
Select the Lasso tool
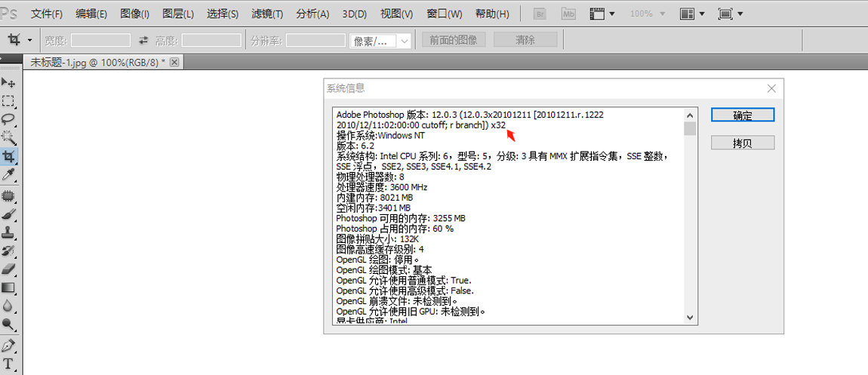click(x=9, y=119)
